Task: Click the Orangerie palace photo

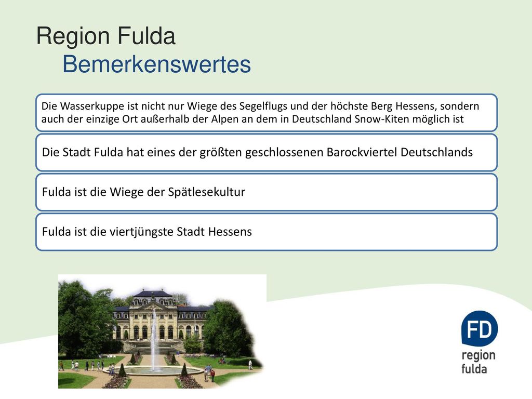Action: click(162, 331)
